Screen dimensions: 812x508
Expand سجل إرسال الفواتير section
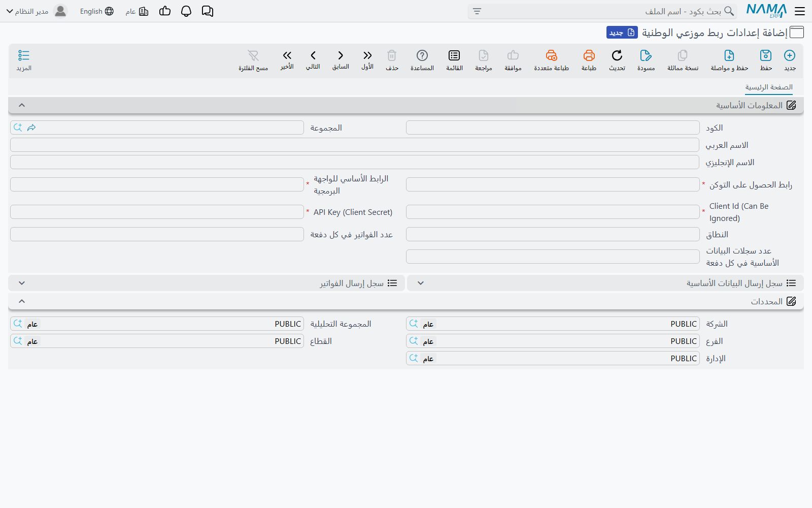22,283
